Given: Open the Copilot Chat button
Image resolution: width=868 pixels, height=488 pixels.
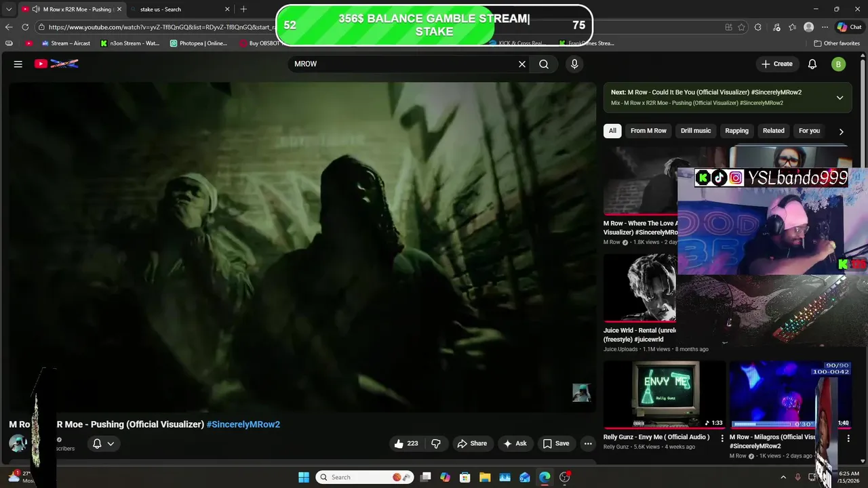Looking at the screenshot, I should (849, 27).
